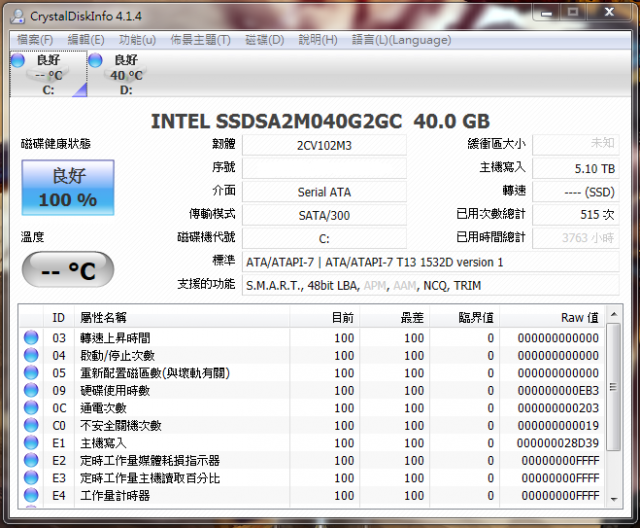Screen dimensions: 640x528
Task: Click power on count value 515 次
Action: (x=576, y=215)
